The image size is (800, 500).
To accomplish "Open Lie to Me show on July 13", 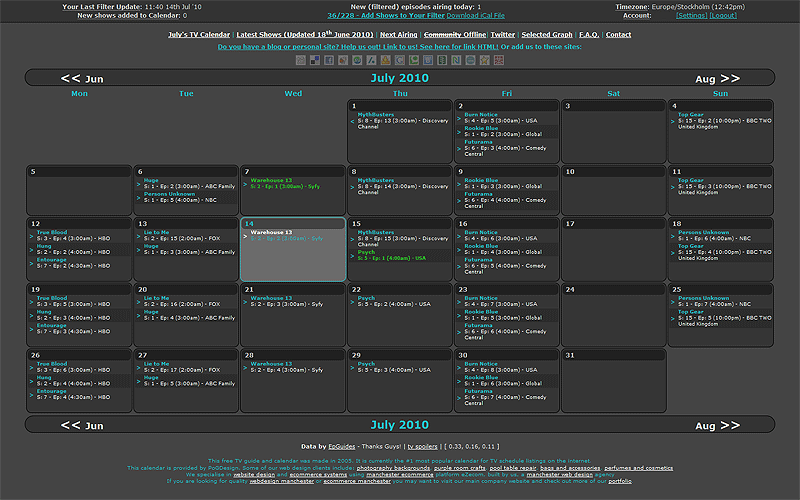I will (x=156, y=232).
